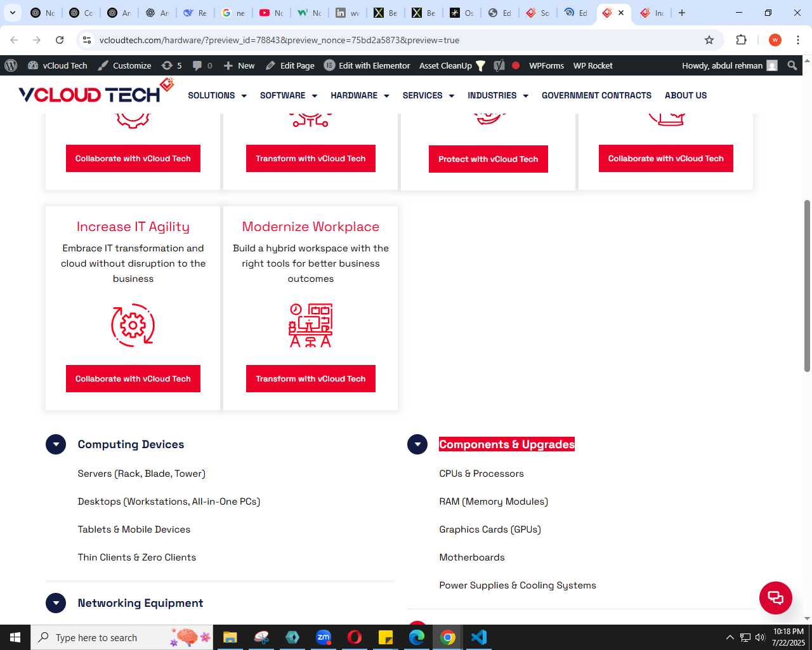
Task: Click the page vertical scrollbar thumb
Action: (807, 286)
